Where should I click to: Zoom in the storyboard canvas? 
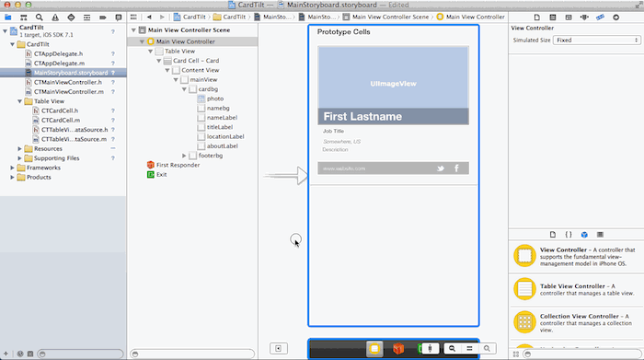coord(487,349)
